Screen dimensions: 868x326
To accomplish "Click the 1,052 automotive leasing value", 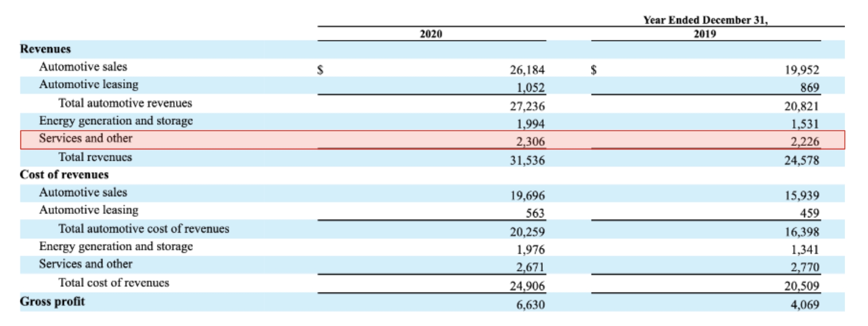I will 530,88.
